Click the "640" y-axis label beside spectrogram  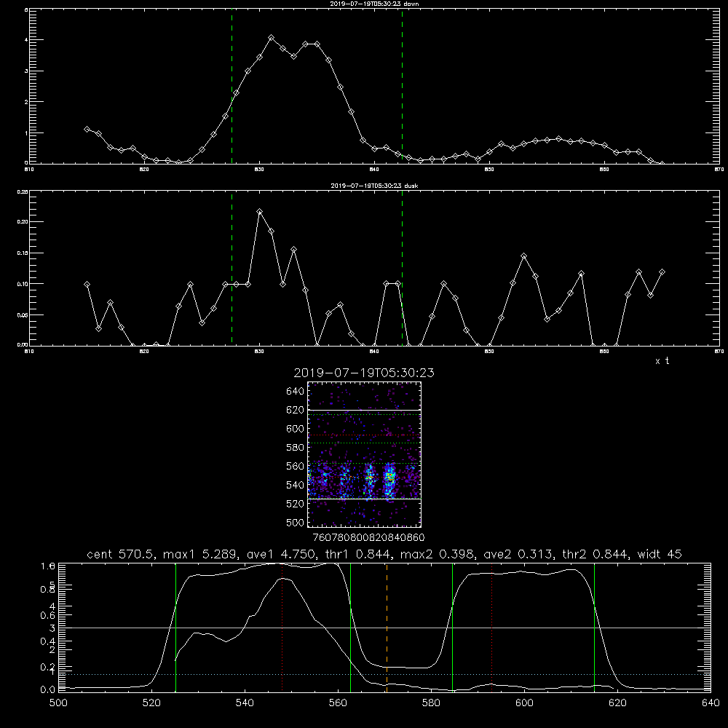tap(296, 392)
